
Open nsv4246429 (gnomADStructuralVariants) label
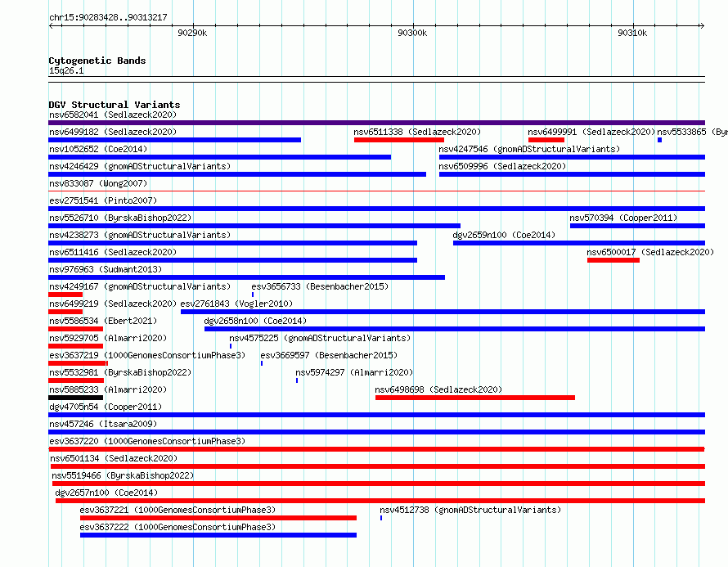coord(140,166)
